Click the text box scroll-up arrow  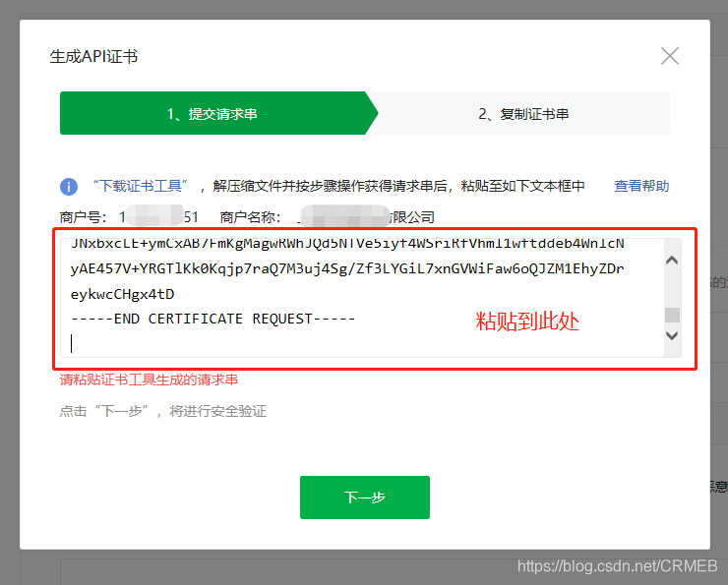coord(672,261)
